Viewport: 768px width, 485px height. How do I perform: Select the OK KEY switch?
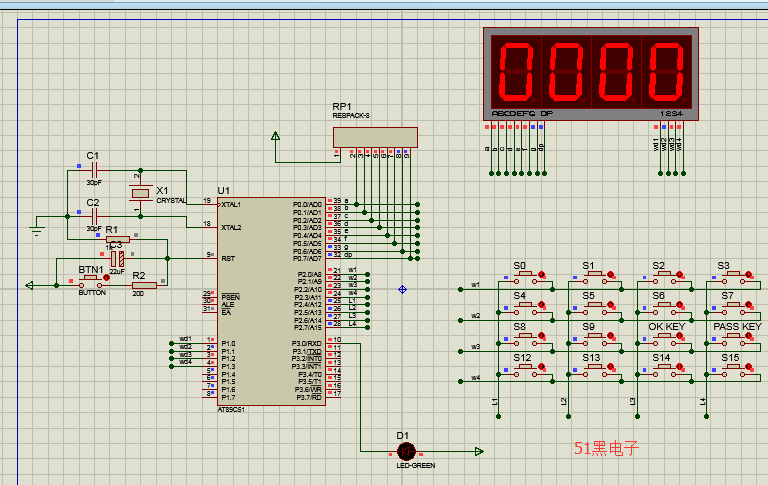point(665,339)
